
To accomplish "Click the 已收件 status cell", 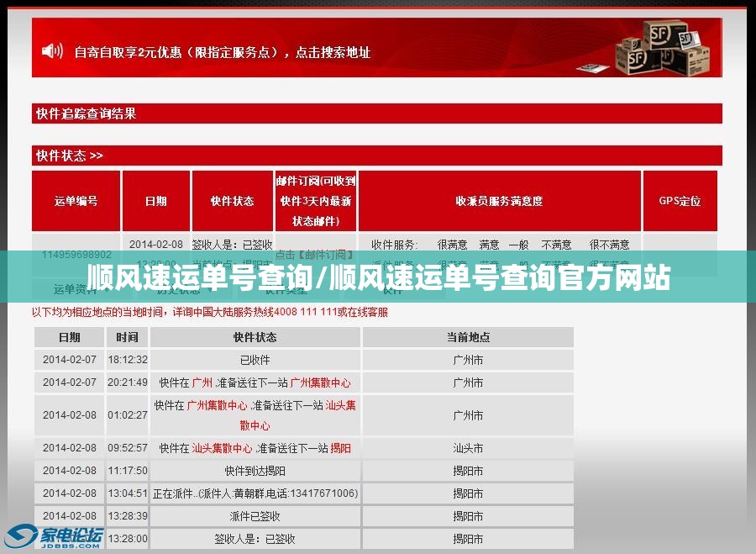I will point(255,360).
